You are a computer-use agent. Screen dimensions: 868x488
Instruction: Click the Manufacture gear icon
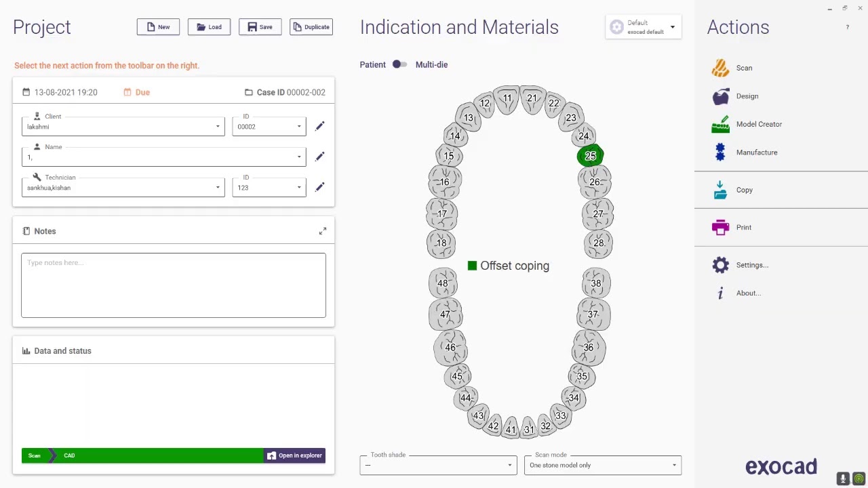720,152
